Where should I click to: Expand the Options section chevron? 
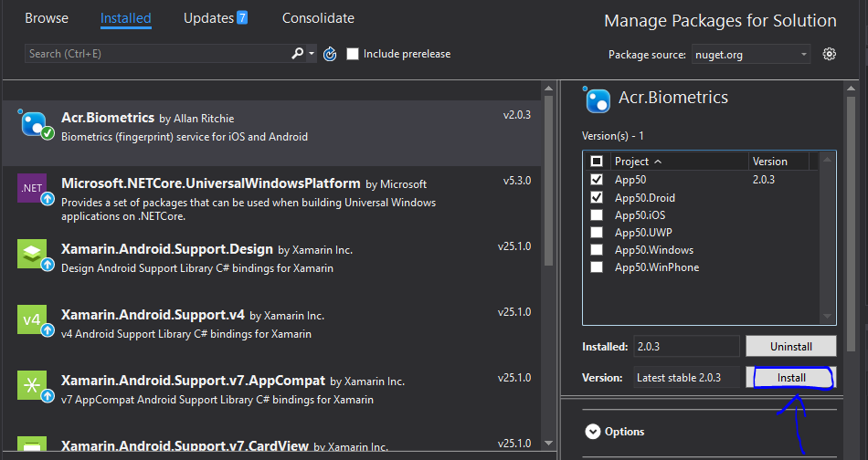pyautogui.click(x=593, y=432)
